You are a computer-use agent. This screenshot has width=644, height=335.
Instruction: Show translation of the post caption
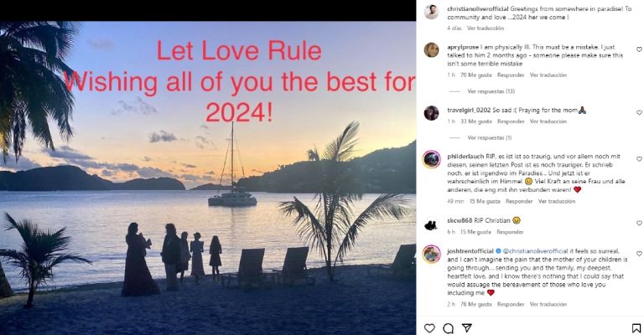point(486,28)
